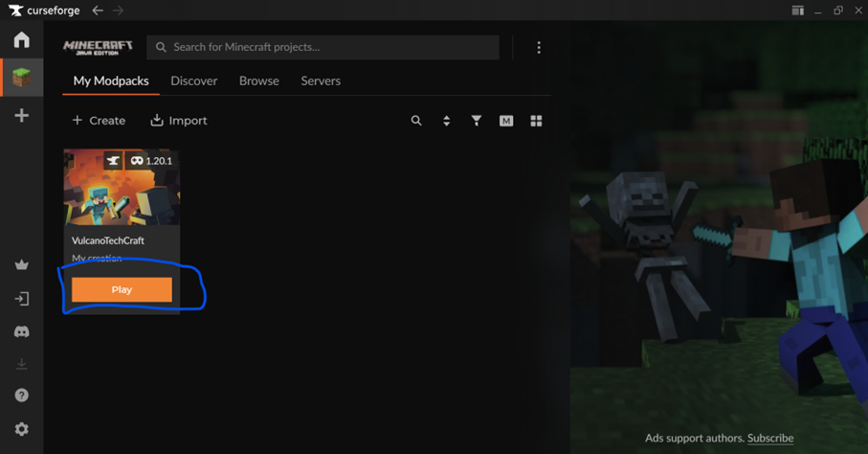Navigate back with the left arrow
Viewport: 868px width, 454px height.
tap(98, 10)
